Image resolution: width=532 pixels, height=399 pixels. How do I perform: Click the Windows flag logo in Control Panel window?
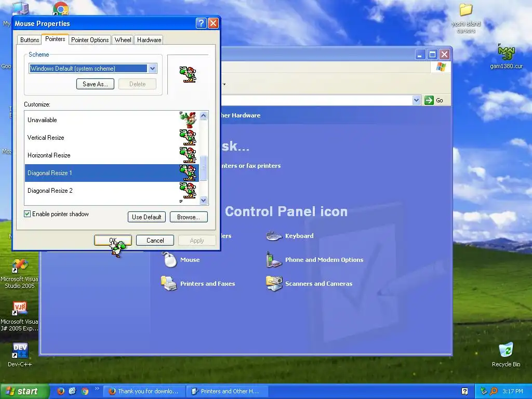(441, 67)
